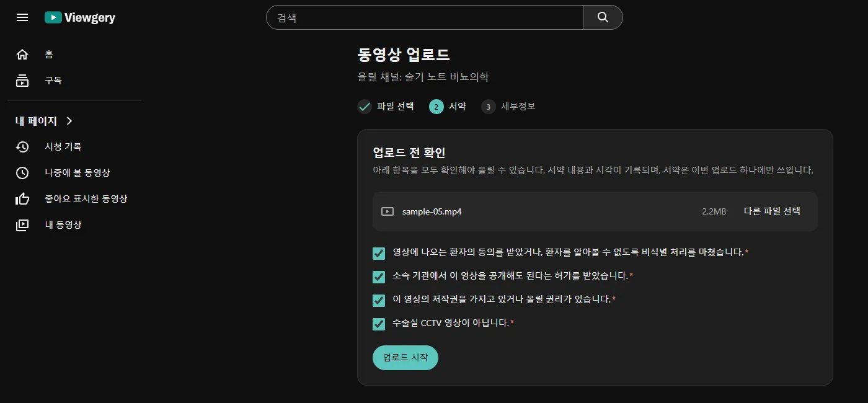
Task: Select step 3 세부정보
Action: click(508, 107)
